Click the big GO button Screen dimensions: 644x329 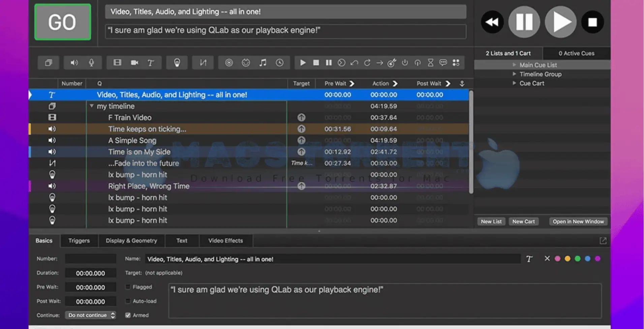(x=63, y=22)
